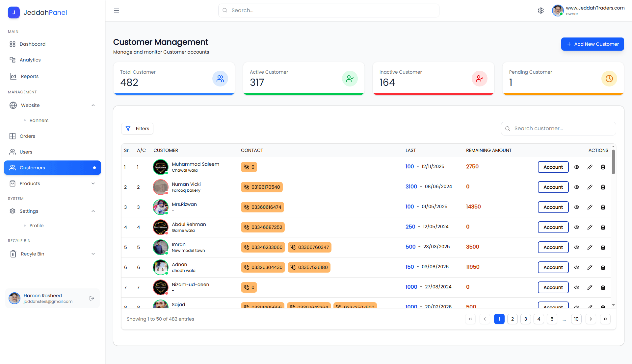
Task: Click the customer table vertical scrollbar
Action: pyautogui.click(x=613, y=162)
